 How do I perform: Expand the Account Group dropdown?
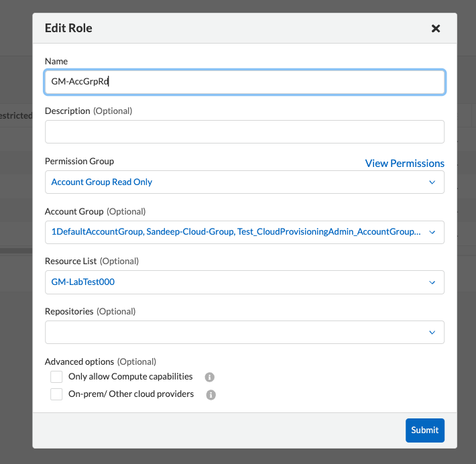[x=244, y=232]
